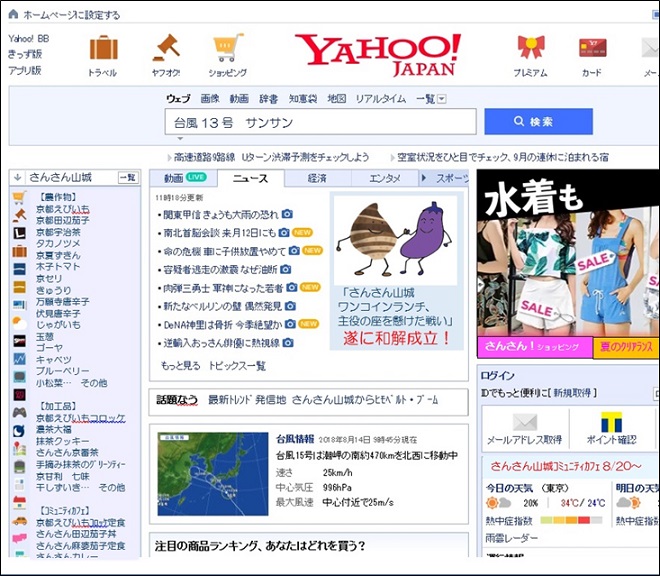Click the game controller icon in left sidebar
The image size is (660, 576).
coord(19,412)
